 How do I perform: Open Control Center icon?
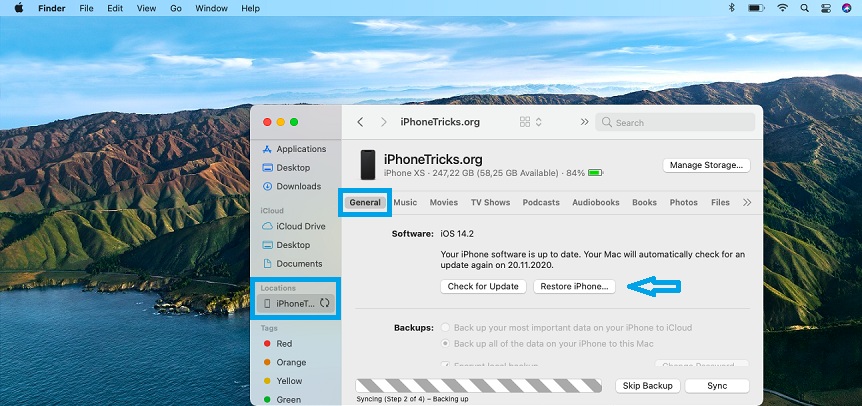[x=826, y=8]
